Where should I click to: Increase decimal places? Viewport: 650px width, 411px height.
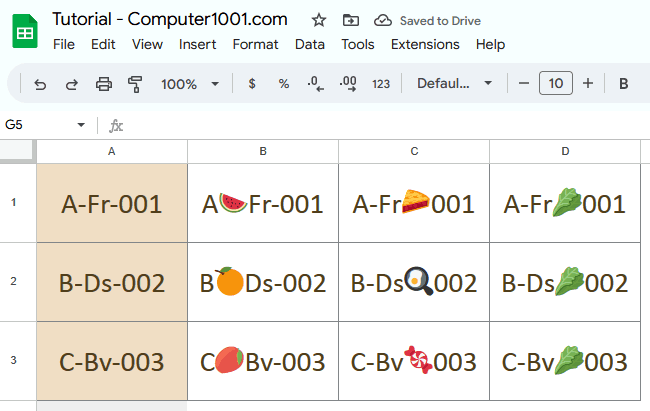(348, 84)
